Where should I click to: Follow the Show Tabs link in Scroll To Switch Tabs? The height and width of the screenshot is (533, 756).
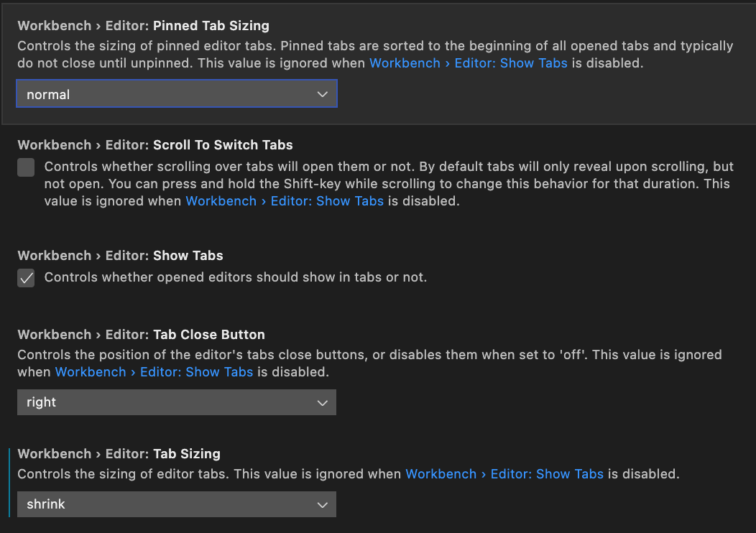click(285, 201)
